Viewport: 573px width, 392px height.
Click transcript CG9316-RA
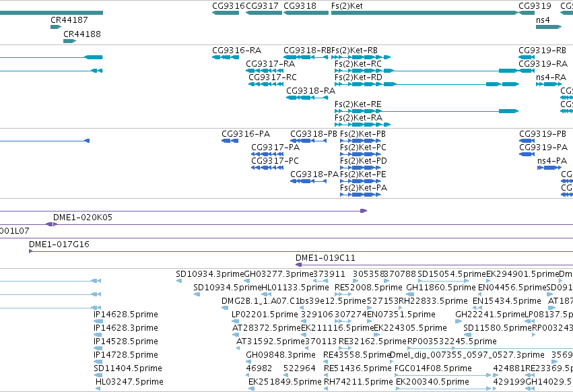click(x=226, y=57)
